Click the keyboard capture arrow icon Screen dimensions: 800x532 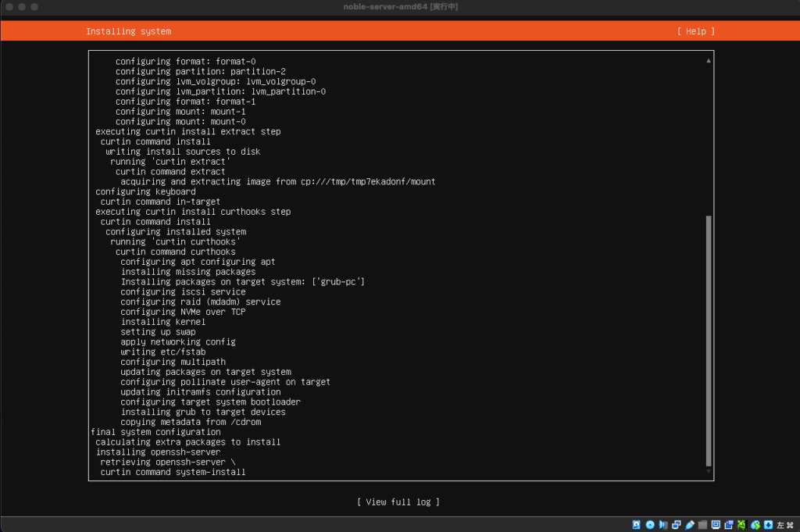[769, 525]
